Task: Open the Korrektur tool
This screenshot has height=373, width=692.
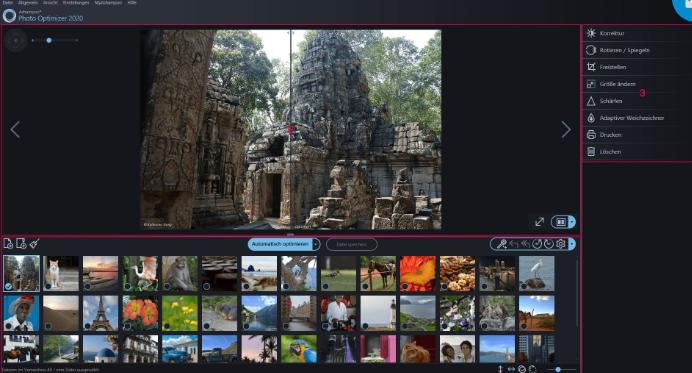Action: [x=637, y=33]
